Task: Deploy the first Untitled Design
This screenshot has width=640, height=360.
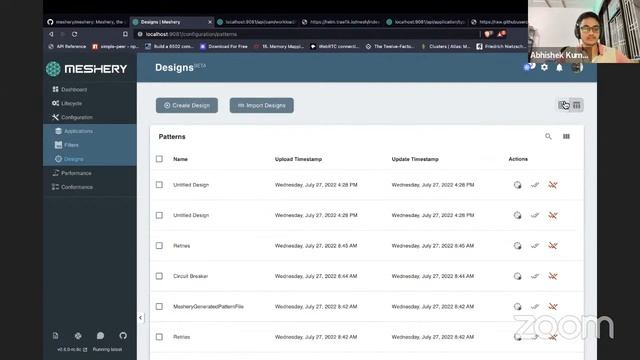Action: (x=535, y=185)
